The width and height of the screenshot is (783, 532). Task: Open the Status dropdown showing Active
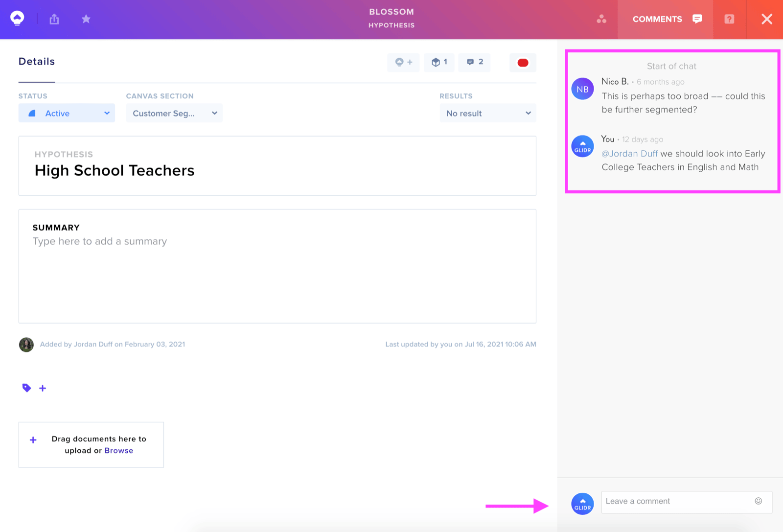[67, 113]
